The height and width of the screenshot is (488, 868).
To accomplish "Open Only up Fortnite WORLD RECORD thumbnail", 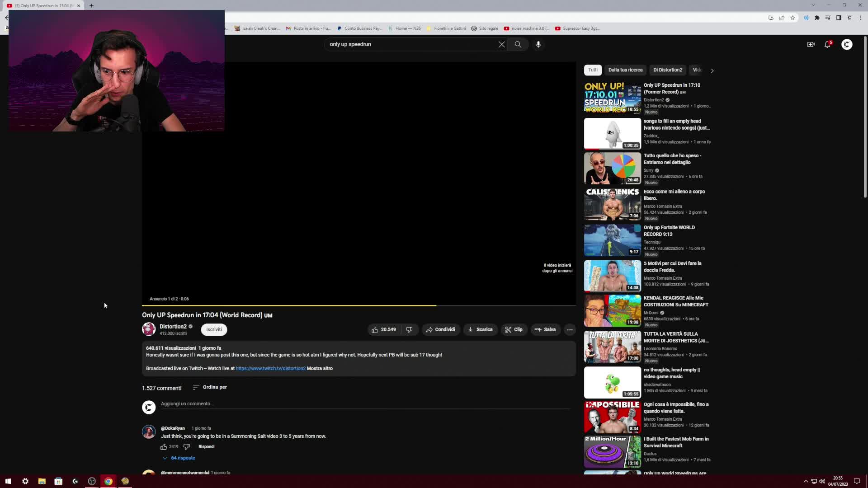I will point(613,240).
